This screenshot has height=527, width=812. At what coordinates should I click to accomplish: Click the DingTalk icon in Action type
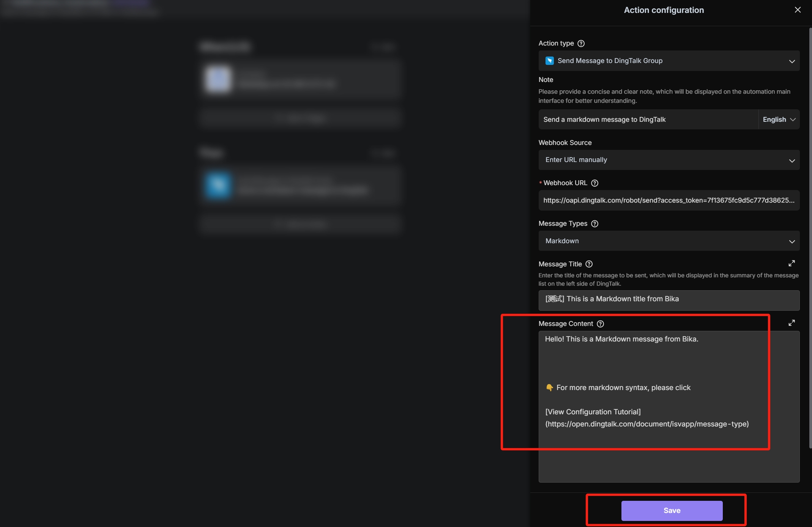[x=549, y=61]
